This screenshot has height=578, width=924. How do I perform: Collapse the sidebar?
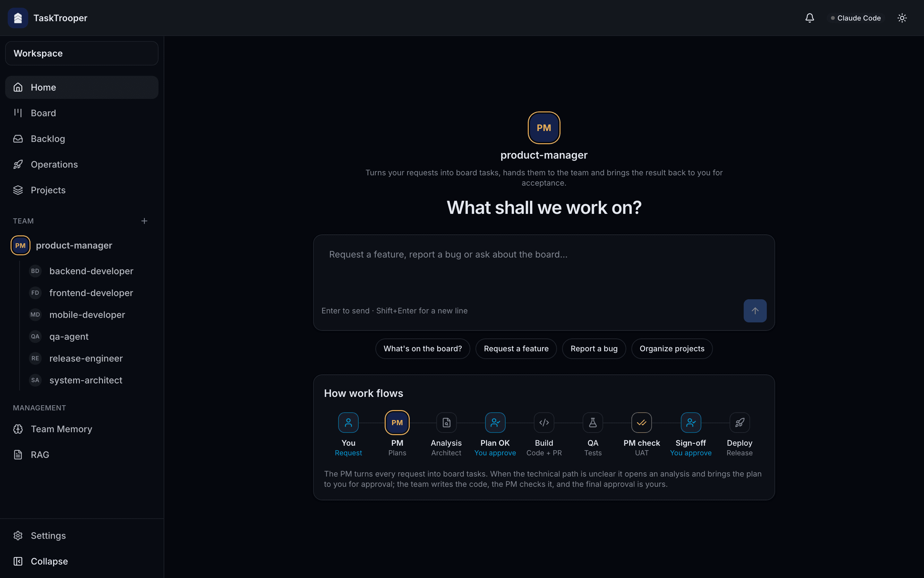[x=82, y=561]
